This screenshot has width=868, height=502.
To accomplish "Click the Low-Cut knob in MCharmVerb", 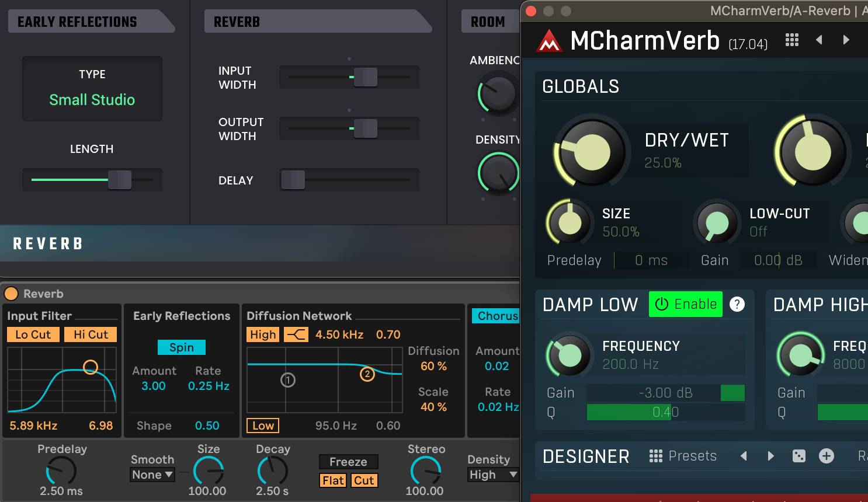I will 717,222.
